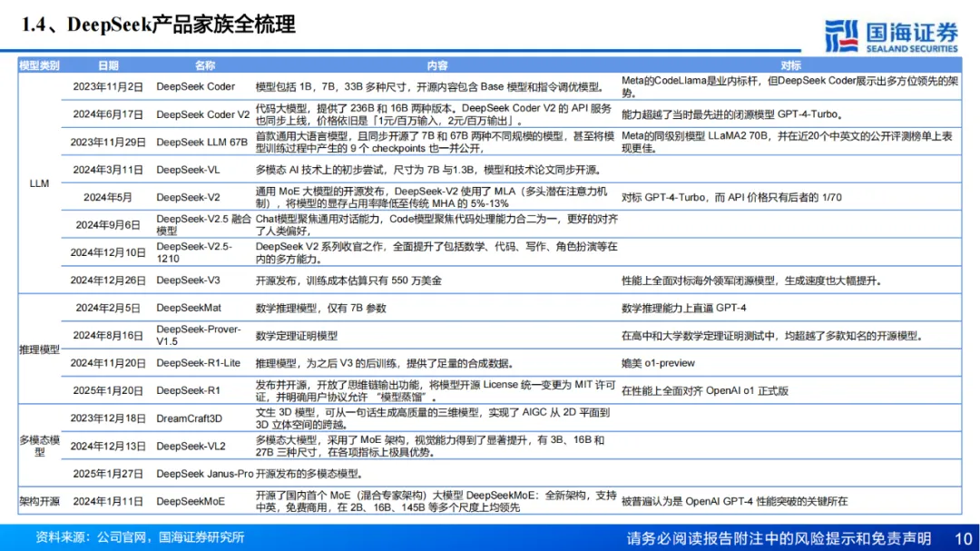Click the date '2024年5月'
Image resolution: width=980 pixels, height=551 pixels.
coord(108,198)
